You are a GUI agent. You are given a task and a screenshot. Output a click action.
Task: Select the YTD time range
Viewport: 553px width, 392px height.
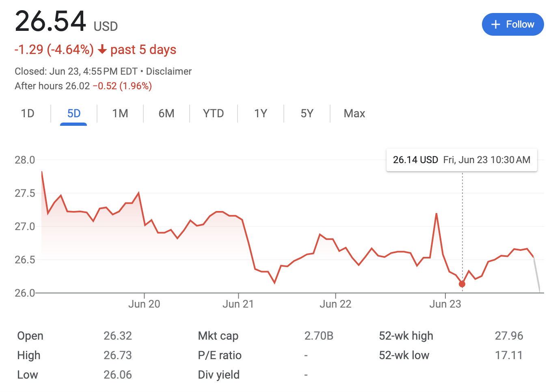pyautogui.click(x=213, y=114)
